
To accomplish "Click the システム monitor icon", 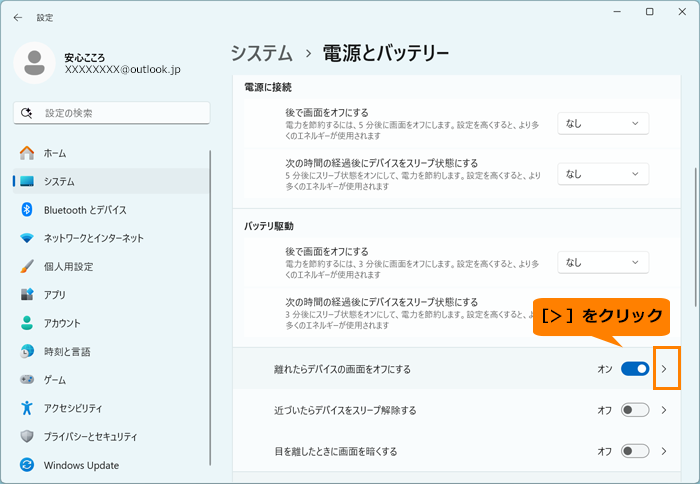I will (x=27, y=181).
